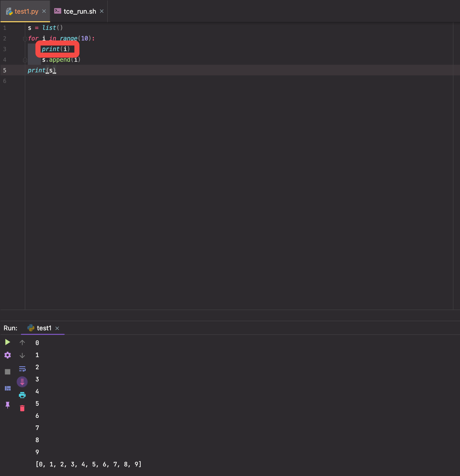Screen dimensions: 460x476
Task: Stop the running process
Action: point(8,372)
